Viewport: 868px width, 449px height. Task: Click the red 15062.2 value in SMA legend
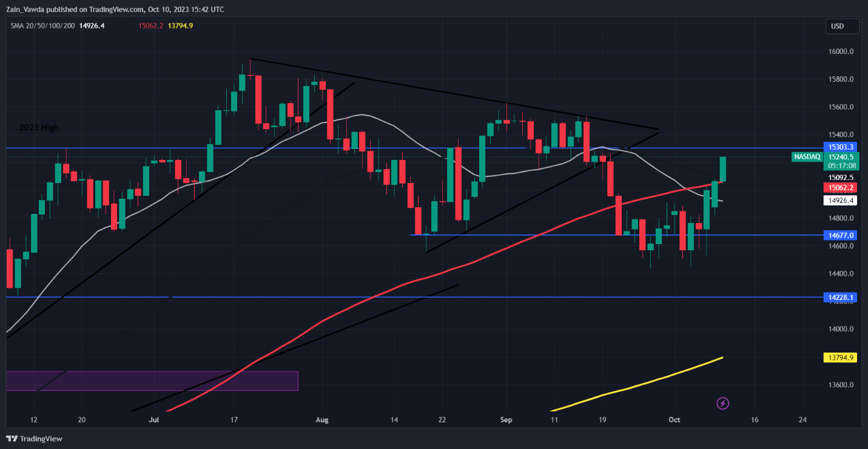tap(150, 26)
